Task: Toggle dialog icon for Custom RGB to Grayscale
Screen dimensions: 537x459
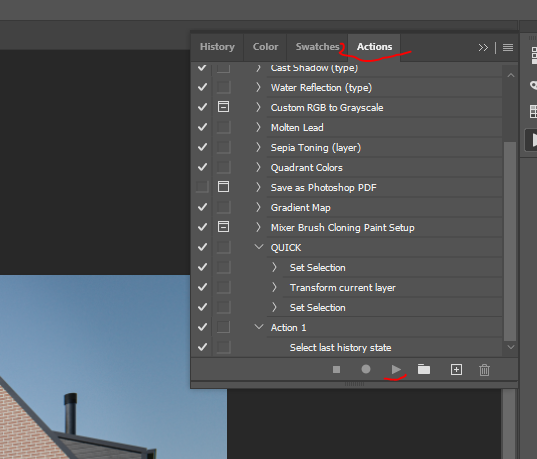Action: coord(223,107)
